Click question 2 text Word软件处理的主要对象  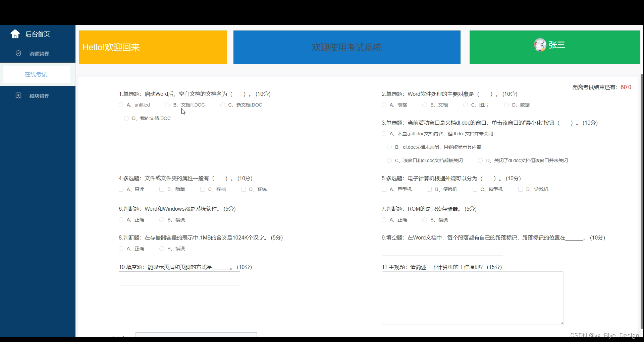(449, 94)
